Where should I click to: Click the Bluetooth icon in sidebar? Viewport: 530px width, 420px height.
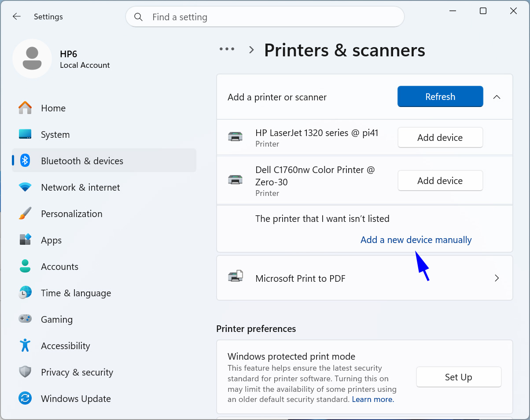click(x=25, y=161)
